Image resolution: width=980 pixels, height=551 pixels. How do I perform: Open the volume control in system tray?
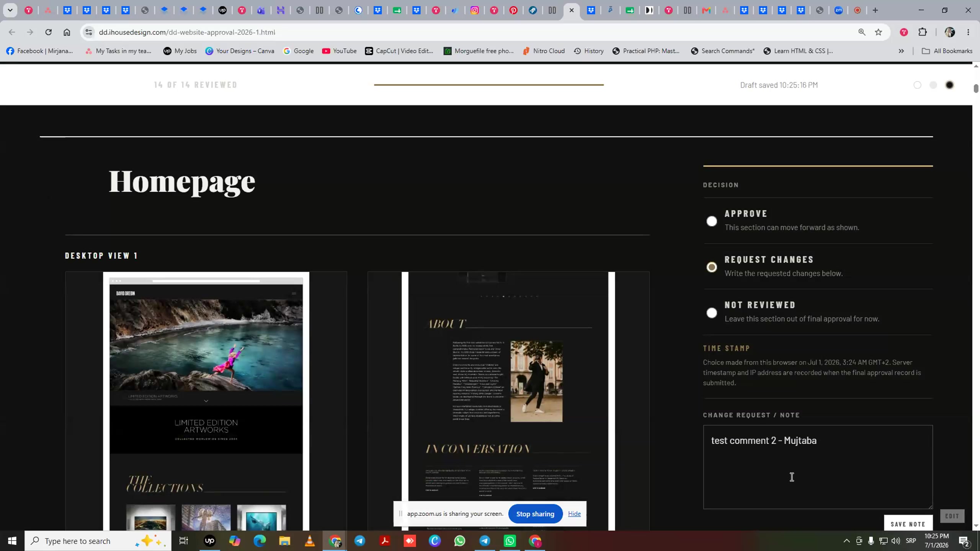pyautogui.click(x=895, y=541)
